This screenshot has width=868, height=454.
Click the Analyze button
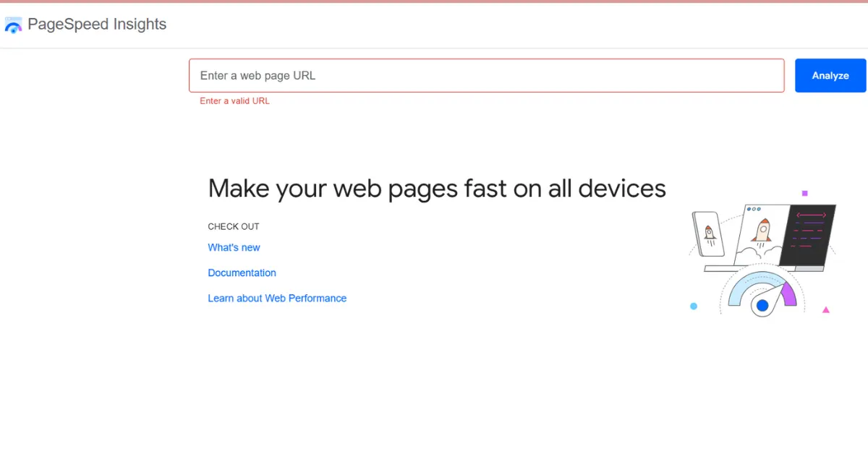coord(830,75)
